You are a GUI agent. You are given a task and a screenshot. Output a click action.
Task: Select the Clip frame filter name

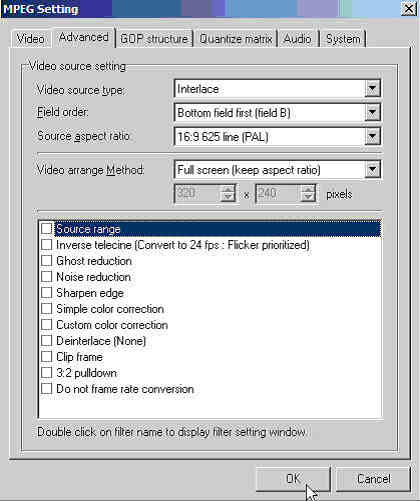click(x=79, y=357)
